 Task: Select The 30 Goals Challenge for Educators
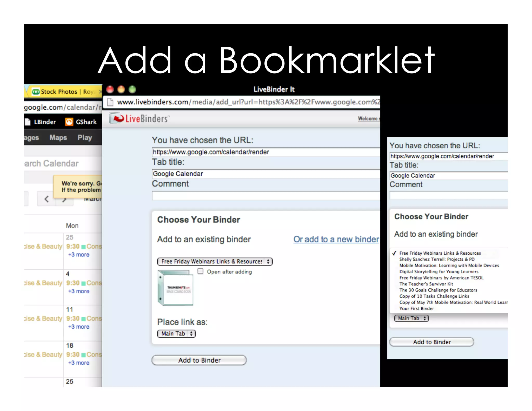[x=438, y=290]
